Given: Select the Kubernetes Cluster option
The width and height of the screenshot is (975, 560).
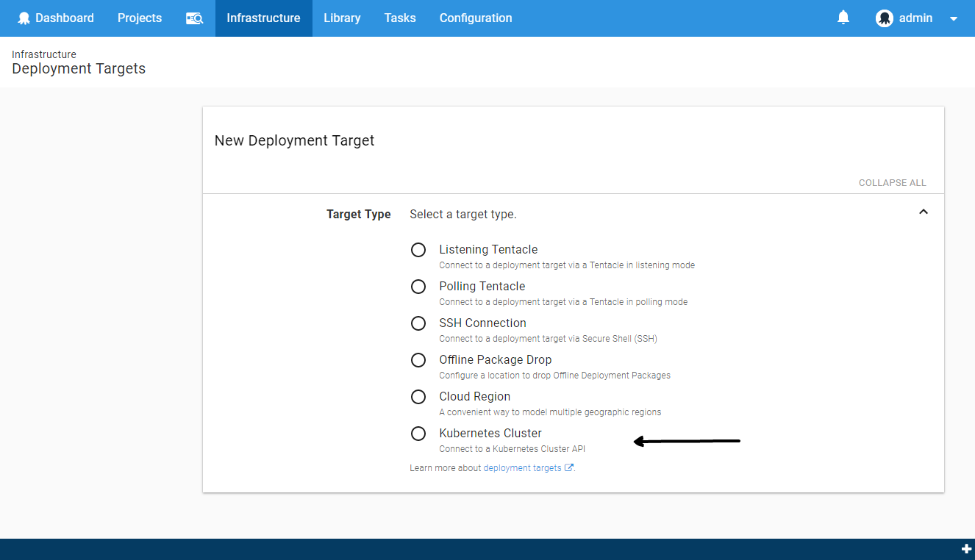Looking at the screenshot, I should [x=418, y=434].
